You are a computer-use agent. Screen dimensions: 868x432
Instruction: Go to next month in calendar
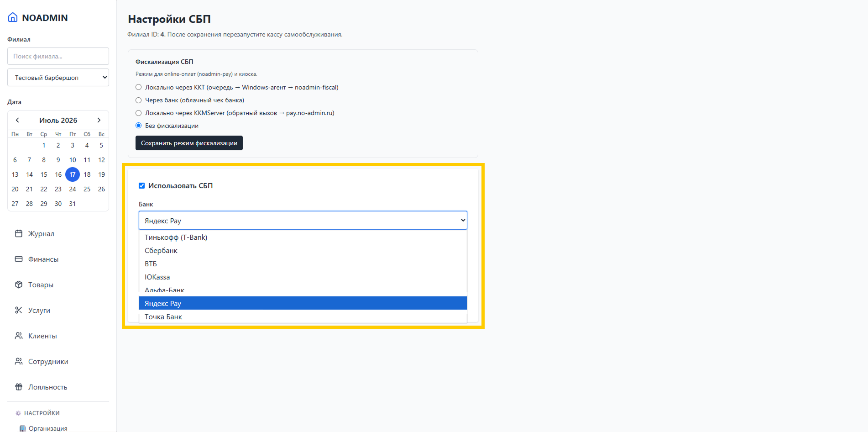(99, 120)
